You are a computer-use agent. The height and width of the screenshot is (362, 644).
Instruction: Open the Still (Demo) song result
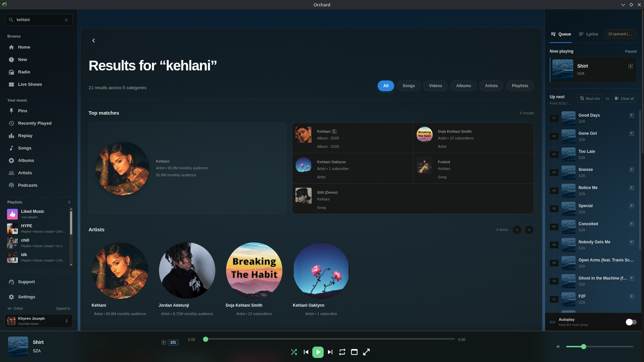pos(413,199)
